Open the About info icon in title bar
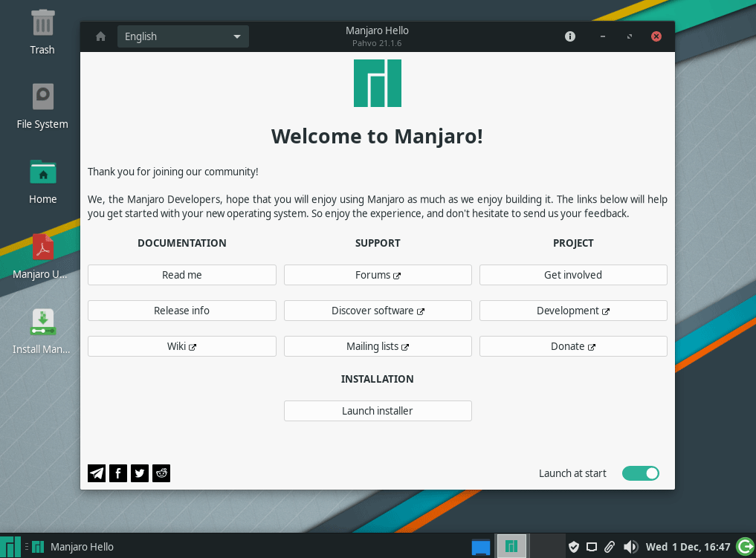 click(x=570, y=36)
